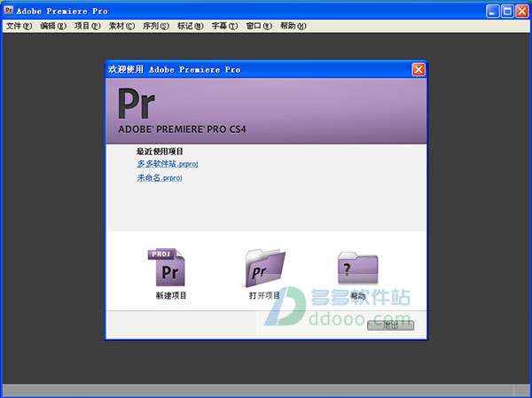Open the 标记 (Marker) menu
This screenshot has width=532, height=398.
(191, 26)
